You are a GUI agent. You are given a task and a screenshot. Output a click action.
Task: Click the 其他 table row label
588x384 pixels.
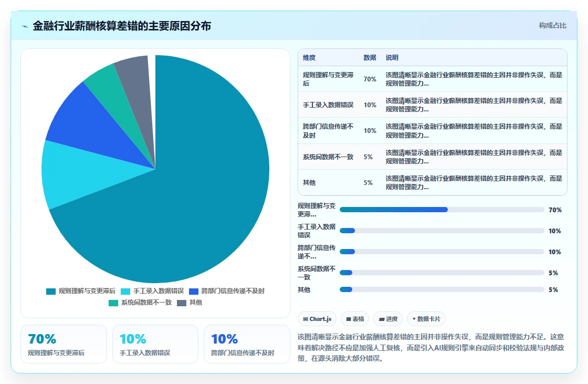(x=309, y=182)
